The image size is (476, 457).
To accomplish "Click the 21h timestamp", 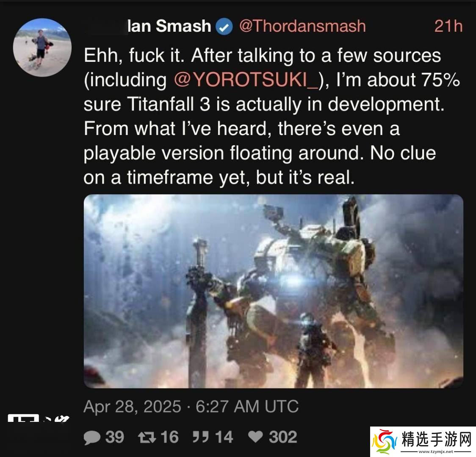I will (448, 26).
